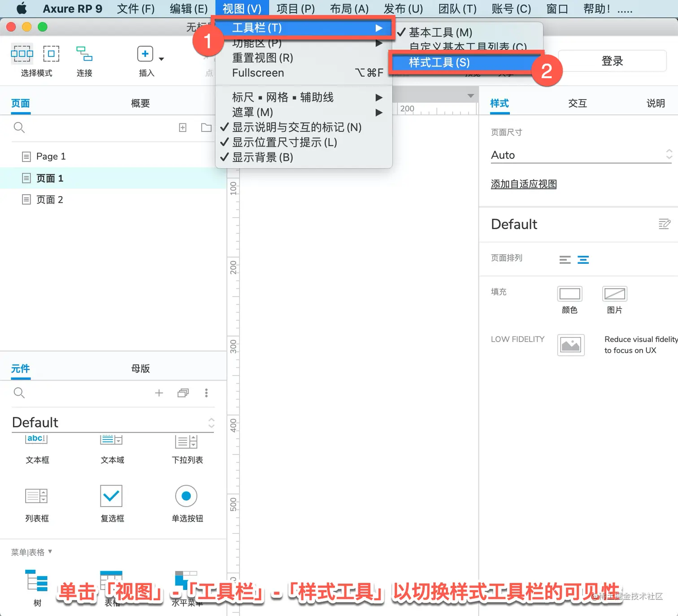Click the 添加自适应视图 link
Viewport: 678px width, 616px height.
(x=524, y=184)
